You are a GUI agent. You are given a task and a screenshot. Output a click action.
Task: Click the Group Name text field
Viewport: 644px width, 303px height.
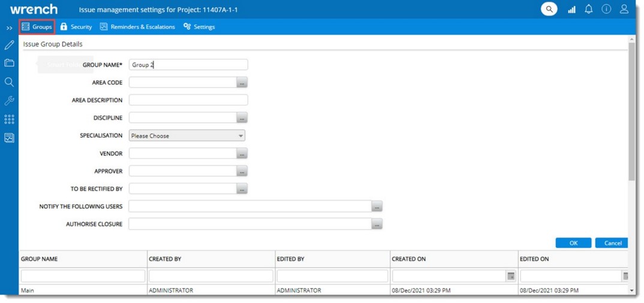pyautogui.click(x=188, y=65)
